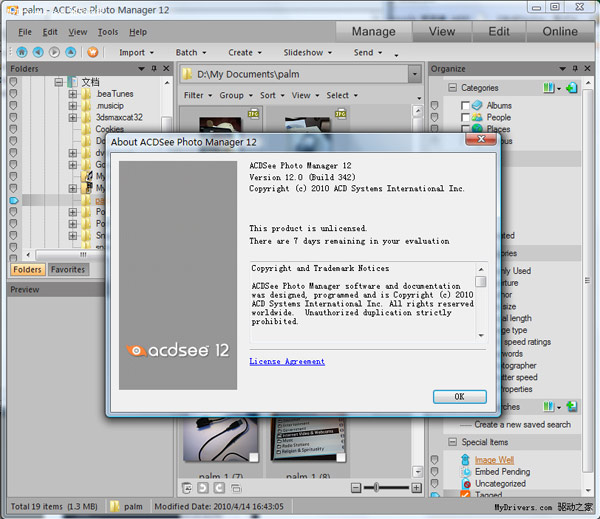Open the License Agreement link
The width and height of the screenshot is (600, 519).
click(287, 361)
